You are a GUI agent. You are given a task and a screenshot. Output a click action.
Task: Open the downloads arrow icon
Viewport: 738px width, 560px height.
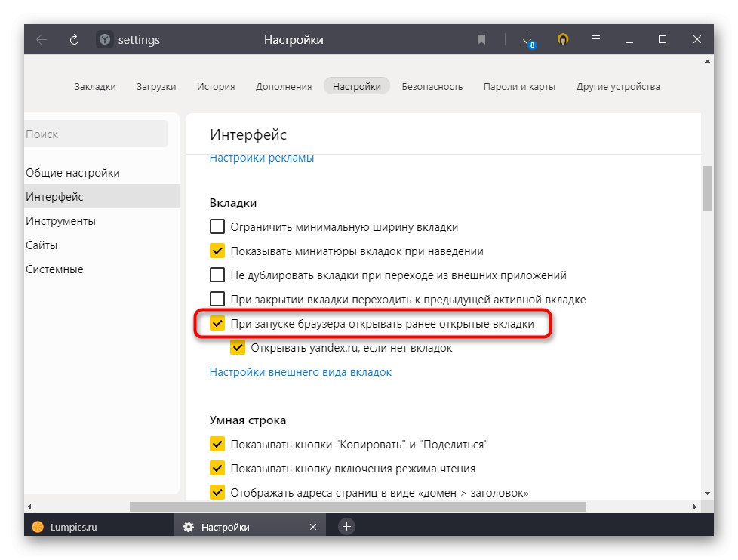[527, 40]
